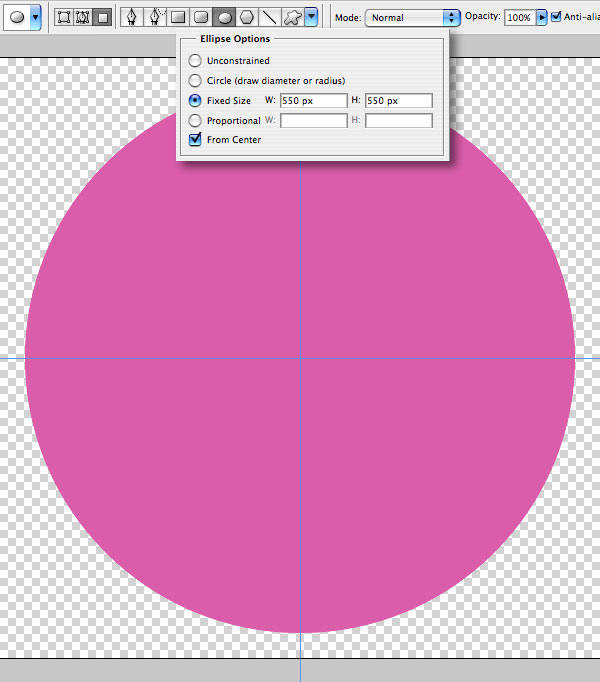This screenshot has width=600, height=682.
Task: Select the Proportional radio button
Action: point(195,120)
